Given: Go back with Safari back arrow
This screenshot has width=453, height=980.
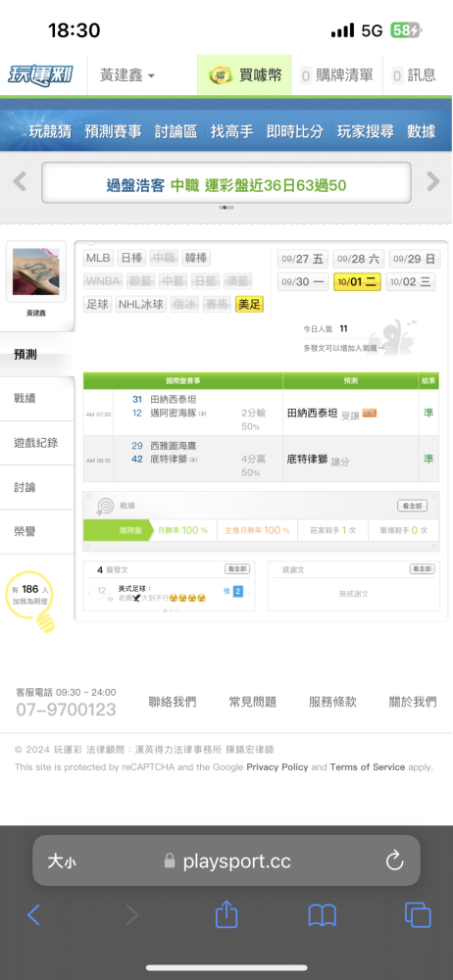Looking at the screenshot, I should coord(33,915).
